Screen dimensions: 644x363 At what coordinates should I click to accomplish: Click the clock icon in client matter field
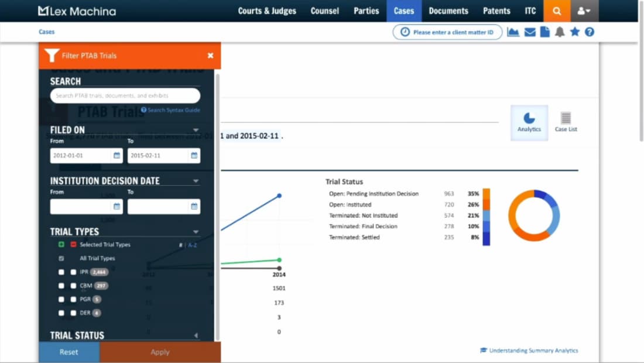click(405, 32)
